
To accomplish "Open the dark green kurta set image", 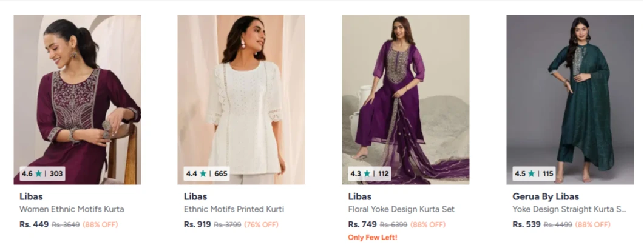I will (x=570, y=91).
